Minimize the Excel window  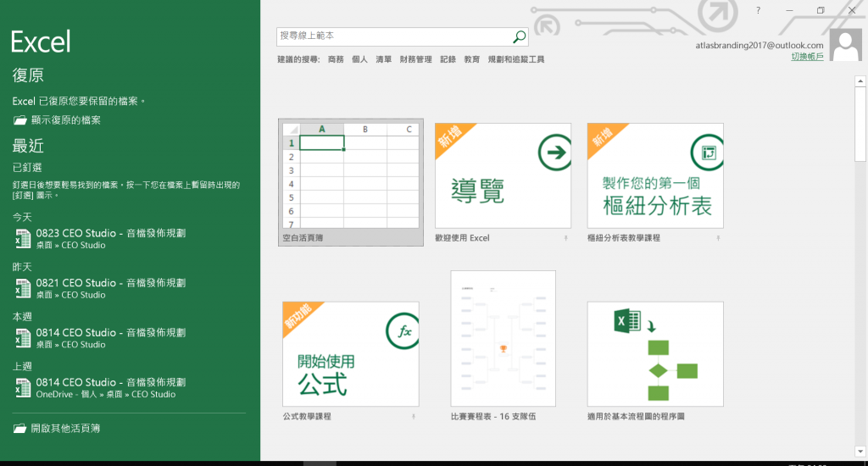tap(789, 10)
